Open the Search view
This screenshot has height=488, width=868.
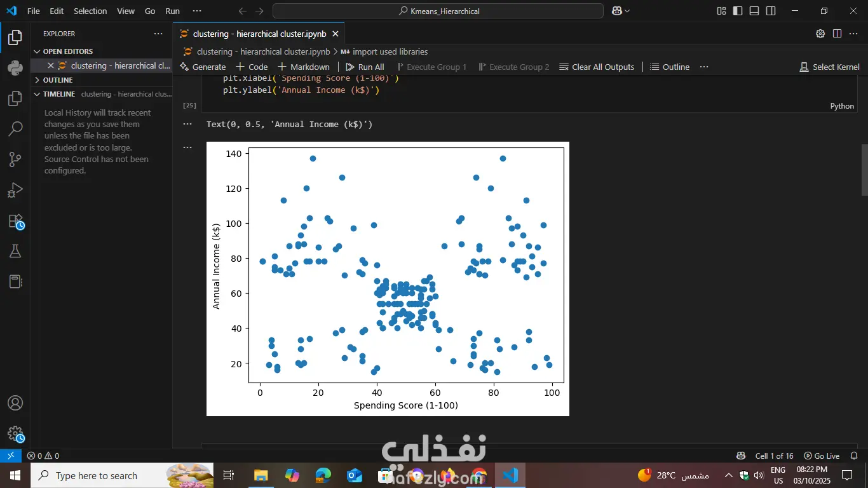pyautogui.click(x=14, y=129)
